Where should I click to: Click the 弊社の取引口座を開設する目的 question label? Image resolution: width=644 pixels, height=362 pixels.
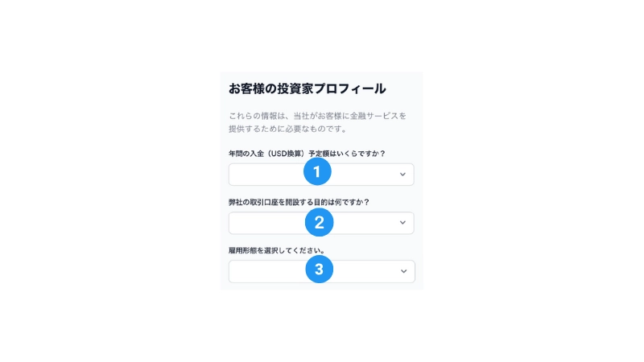click(x=299, y=203)
